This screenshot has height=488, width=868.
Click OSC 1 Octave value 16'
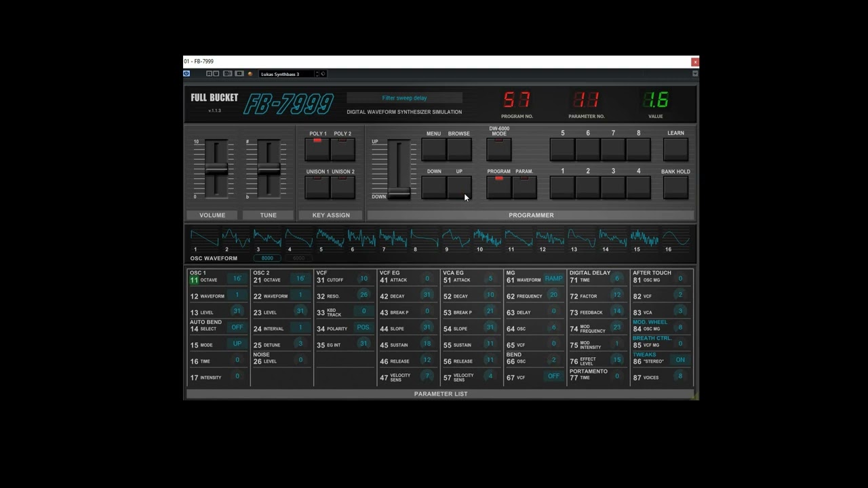click(237, 279)
